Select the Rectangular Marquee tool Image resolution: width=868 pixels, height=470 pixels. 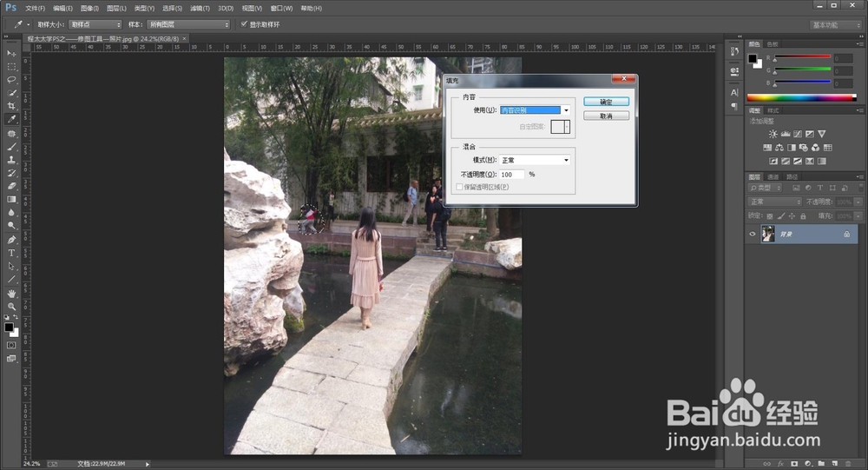(11, 67)
